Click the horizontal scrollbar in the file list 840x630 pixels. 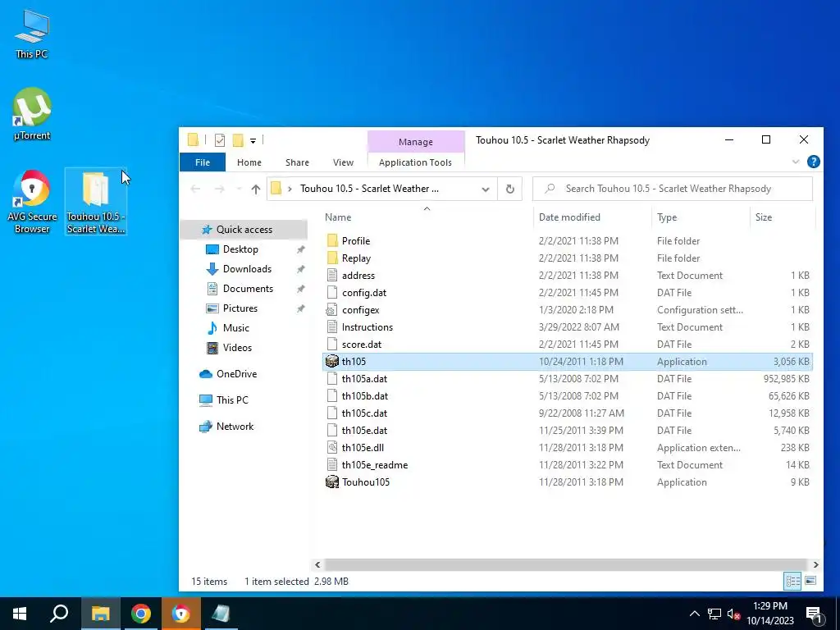pyautogui.click(x=566, y=564)
